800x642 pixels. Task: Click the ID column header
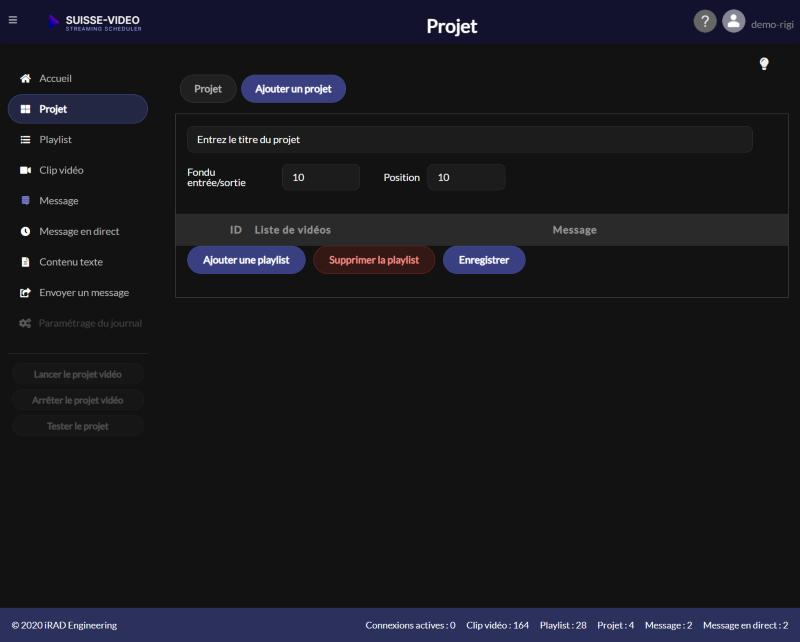coord(236,230)
